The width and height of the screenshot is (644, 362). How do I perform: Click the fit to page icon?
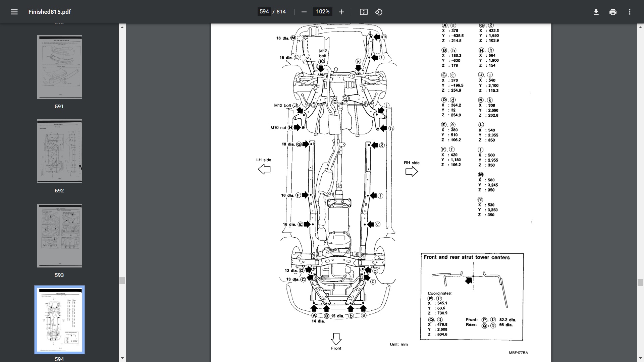[x=364, y=12]
